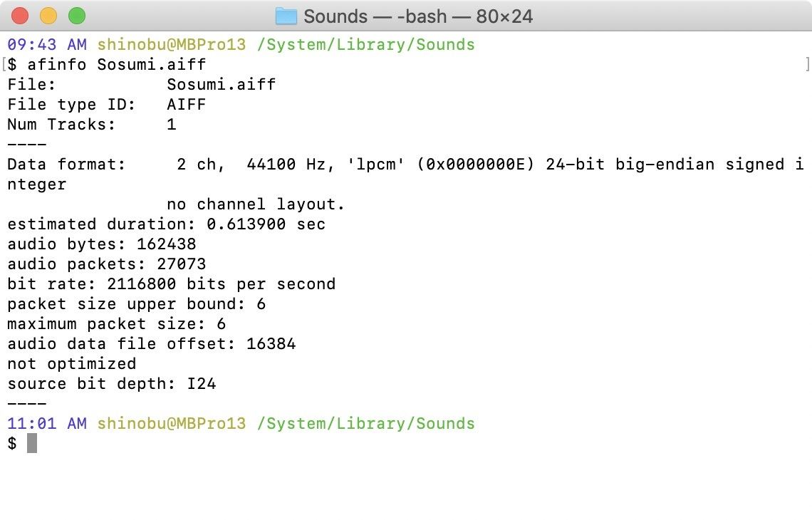The image size is (812, 520).
Task: Click the 'Num Tracks:' label
Action: pyautogui.click(x=61, y=125)
